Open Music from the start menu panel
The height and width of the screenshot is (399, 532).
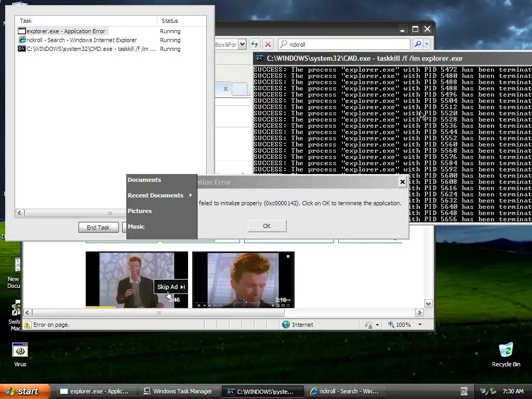point(136,227)
